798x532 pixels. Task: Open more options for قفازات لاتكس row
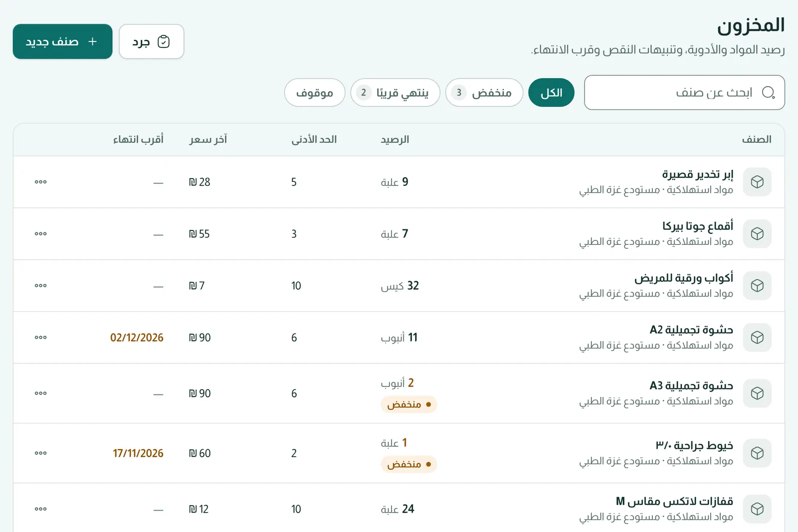click(41, 509)
